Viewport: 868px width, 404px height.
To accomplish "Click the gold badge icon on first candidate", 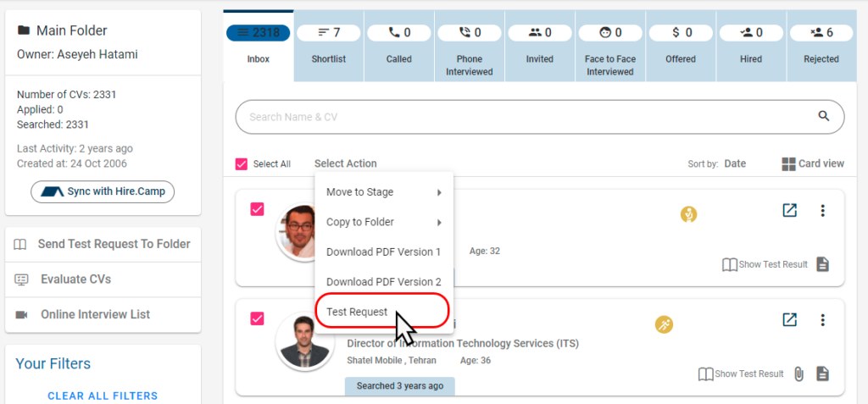I will pyautogui.click(x=689, y=215).
